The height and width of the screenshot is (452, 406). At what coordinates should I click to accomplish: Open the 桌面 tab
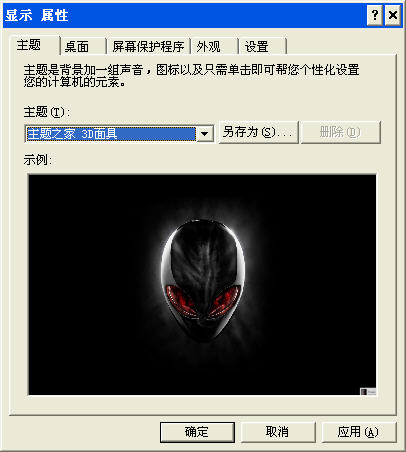click(77, 47)
